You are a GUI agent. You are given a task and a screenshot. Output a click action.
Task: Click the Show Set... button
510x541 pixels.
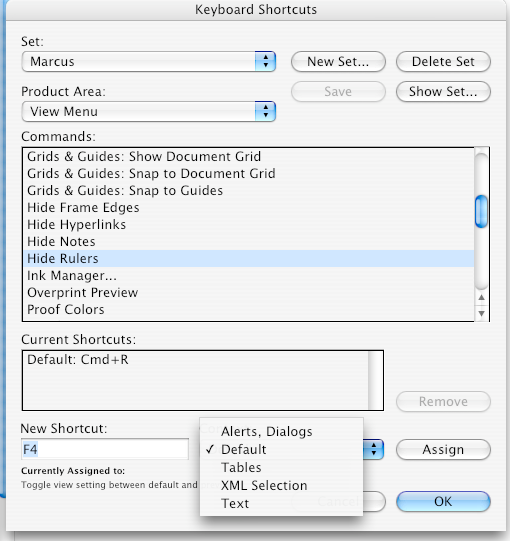click(443, 92)
